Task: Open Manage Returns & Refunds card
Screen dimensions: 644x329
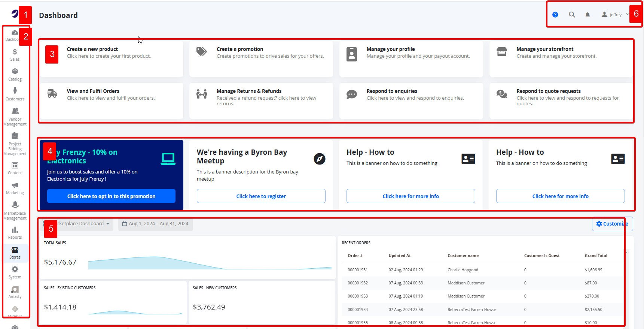Action: (261, 101)
